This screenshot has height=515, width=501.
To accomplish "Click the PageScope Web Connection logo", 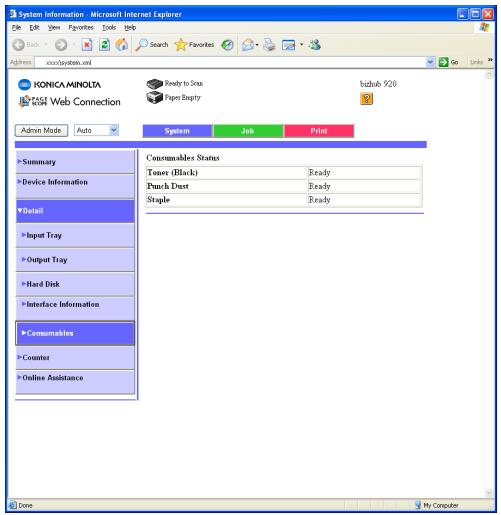I will tap(69, 101).
